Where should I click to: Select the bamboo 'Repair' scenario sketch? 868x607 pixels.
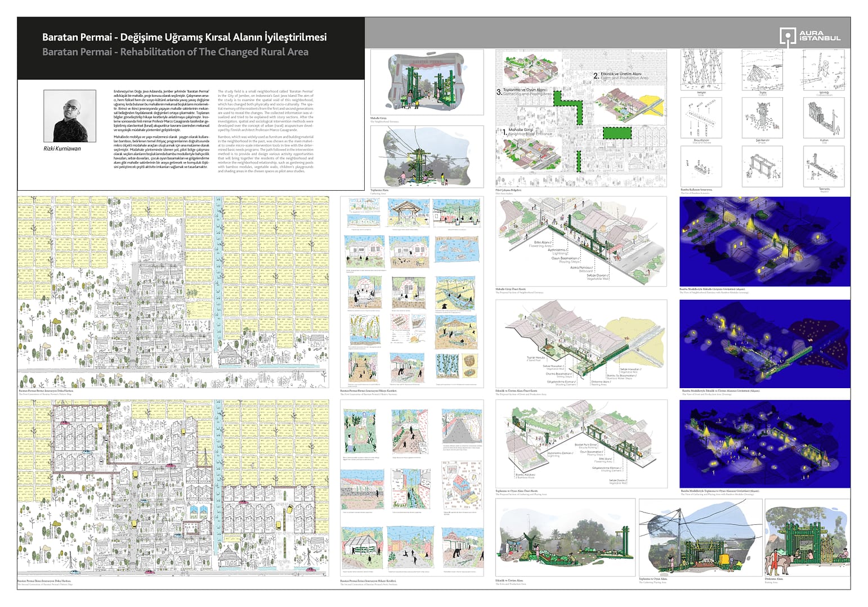tap(824, 166)
